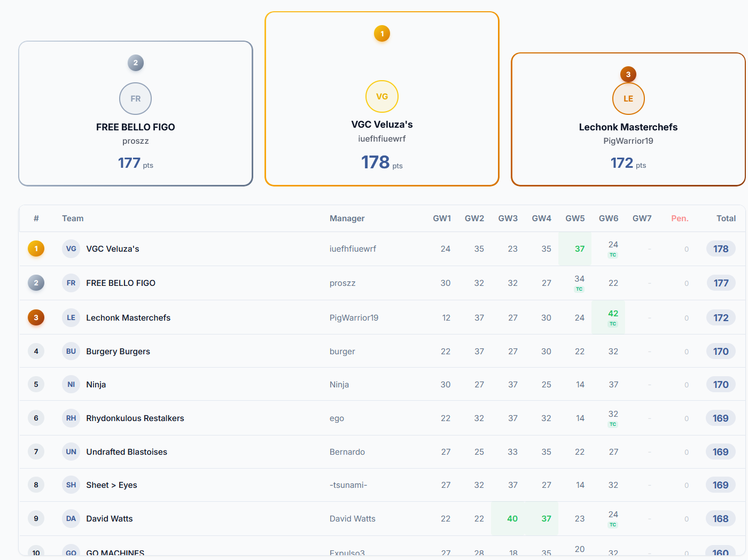The image size is (748, 560).
Task: Sort by the Pen. column header
Action: [680, 219]
